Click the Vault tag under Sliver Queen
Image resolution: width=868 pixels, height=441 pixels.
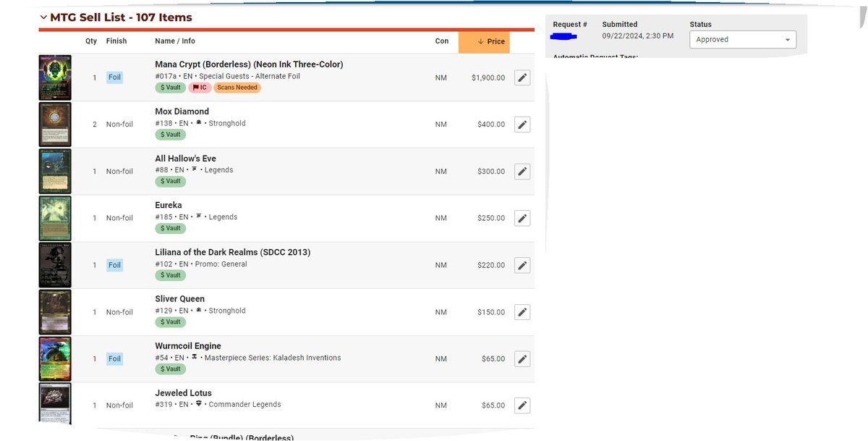point(171,322)
